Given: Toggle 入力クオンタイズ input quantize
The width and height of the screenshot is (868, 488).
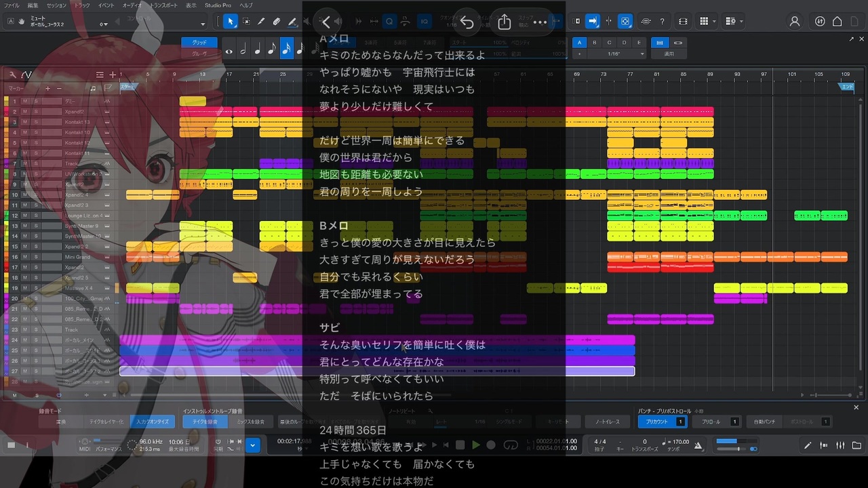Looking at the screenshot, I should click(152, 422).
